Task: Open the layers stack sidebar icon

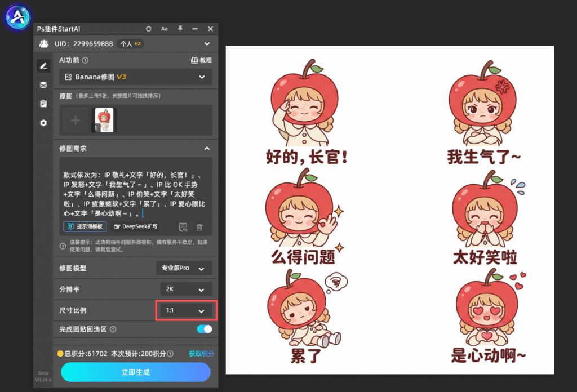Action: [x=43, y=85]
